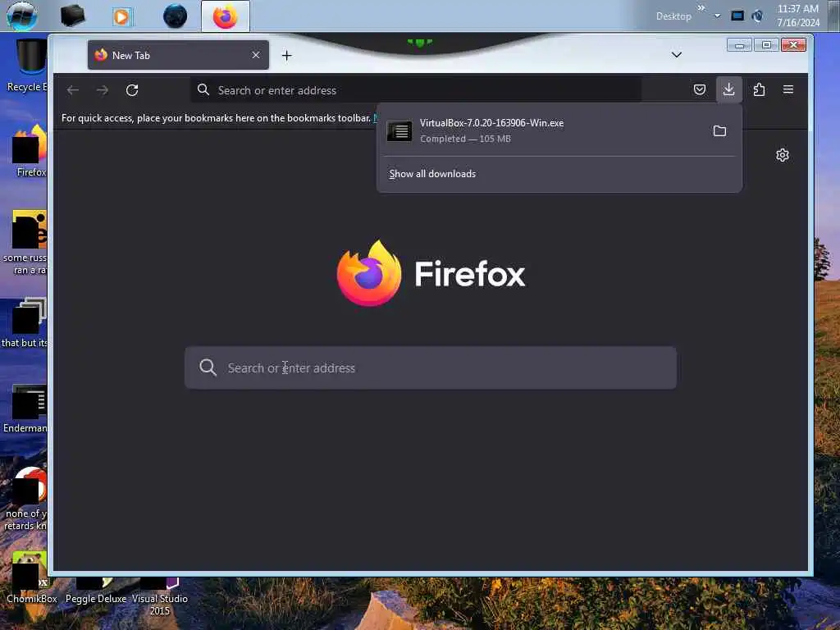
Task: Focus the center page search box
Action: pyautogui.click(x=430, y=367)
